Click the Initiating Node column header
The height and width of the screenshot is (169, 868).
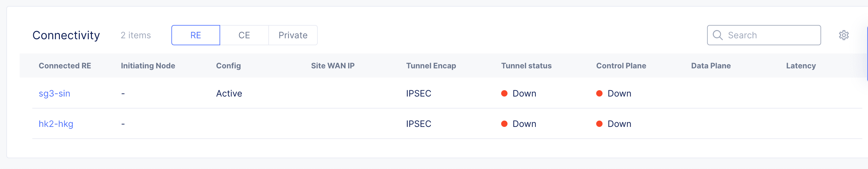(148, 66)
